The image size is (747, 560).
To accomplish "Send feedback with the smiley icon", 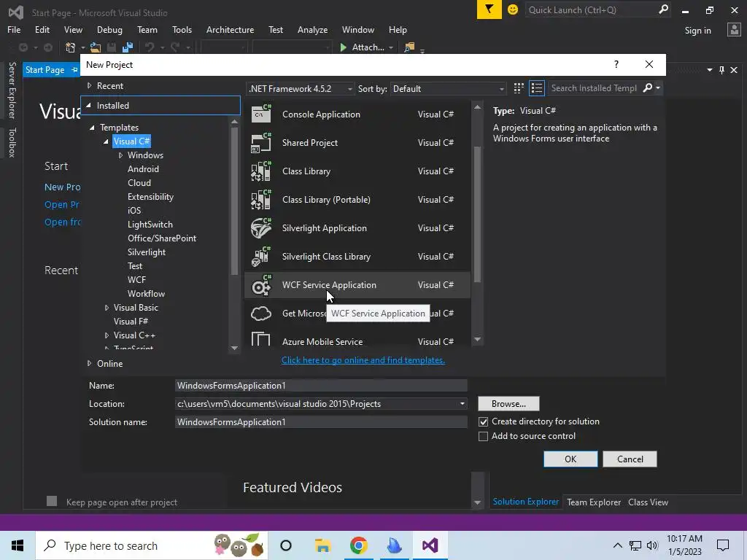I will point(513,9).
